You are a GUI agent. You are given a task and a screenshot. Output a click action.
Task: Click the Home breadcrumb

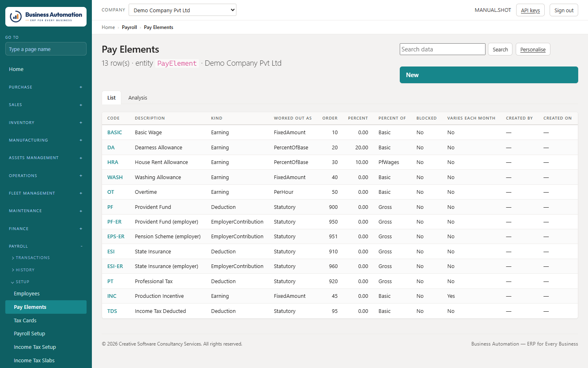[108, 27]
